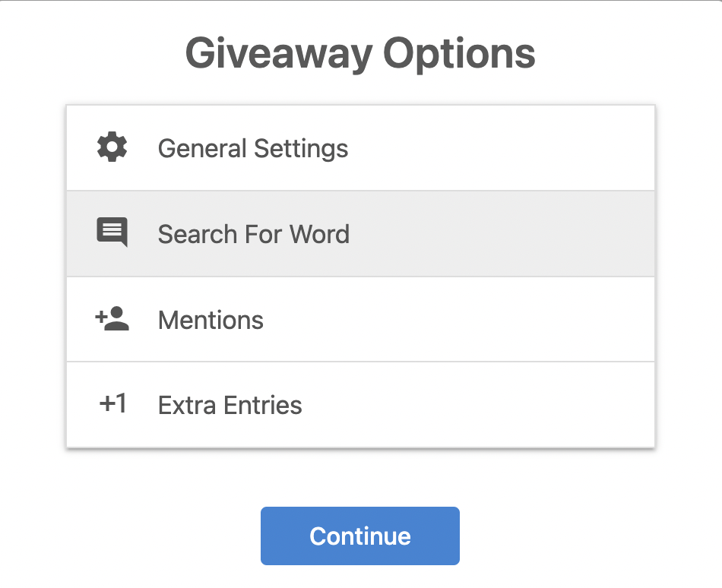Click blank area in General Settings row
The image size is (722, 588).
click(x=502, y=148)
